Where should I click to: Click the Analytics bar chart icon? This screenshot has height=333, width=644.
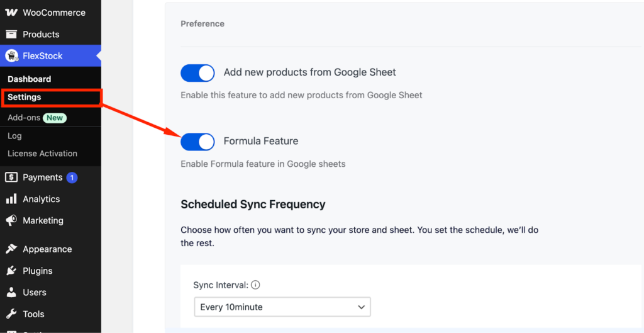(11, 199)
